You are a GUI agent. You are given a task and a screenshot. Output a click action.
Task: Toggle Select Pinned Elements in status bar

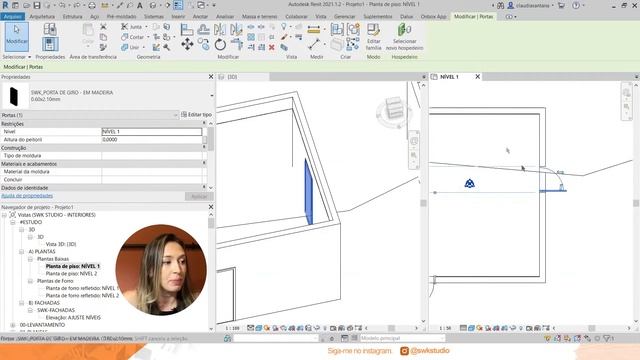(x=568, y=338)
